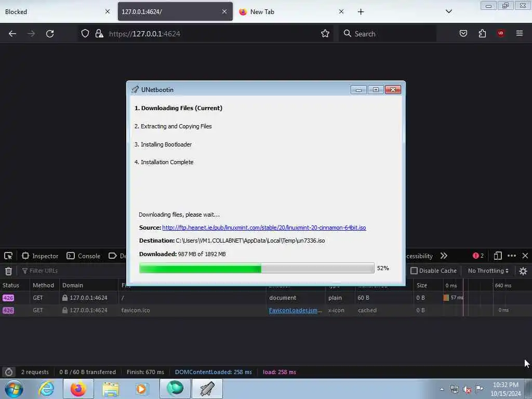
Task: Go back using the browser back arrow
Action: pyautogui.click(x=12, y=34)
